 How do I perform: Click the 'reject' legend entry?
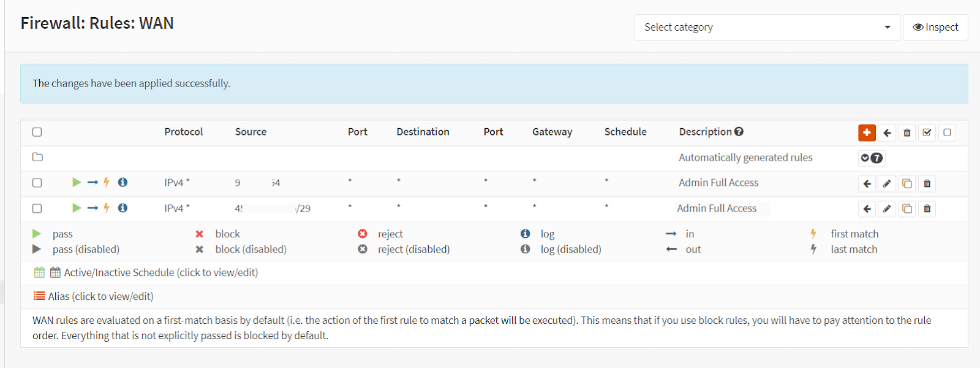(x=390, y=234)
